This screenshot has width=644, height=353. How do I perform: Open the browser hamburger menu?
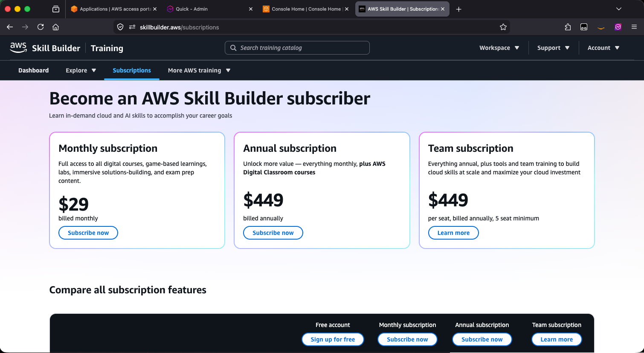[634, 27]
